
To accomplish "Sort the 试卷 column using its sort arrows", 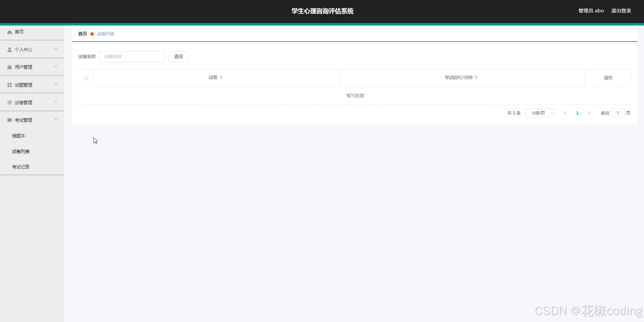I will coord(222,77).
